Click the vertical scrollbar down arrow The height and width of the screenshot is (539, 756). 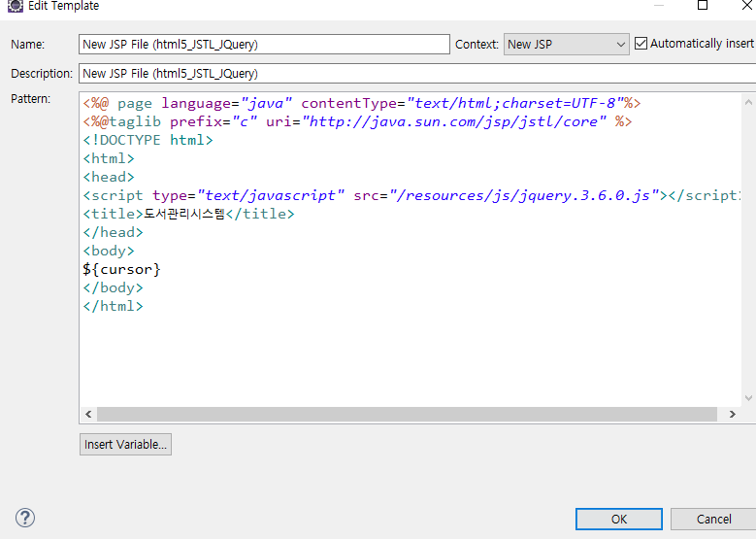(748, 398)
